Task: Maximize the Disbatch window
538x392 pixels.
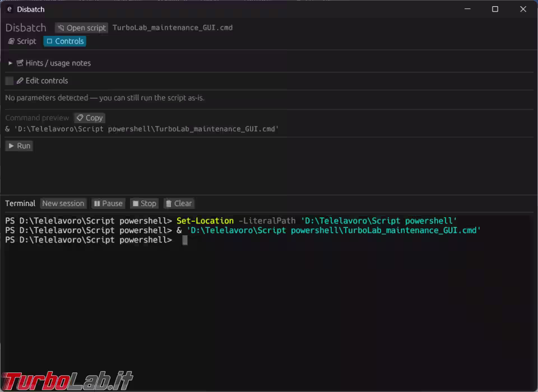Action: point(495,10)
